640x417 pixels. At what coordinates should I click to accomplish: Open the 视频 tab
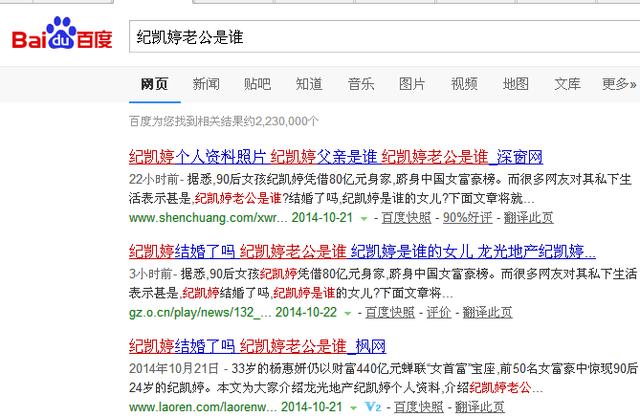click(464, 84)
